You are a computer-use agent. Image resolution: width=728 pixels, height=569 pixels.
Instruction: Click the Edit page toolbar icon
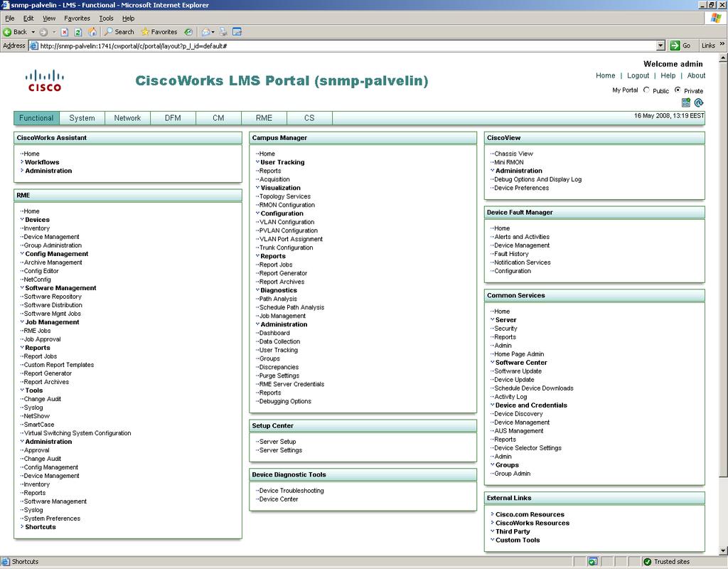(x=237, y=31)
